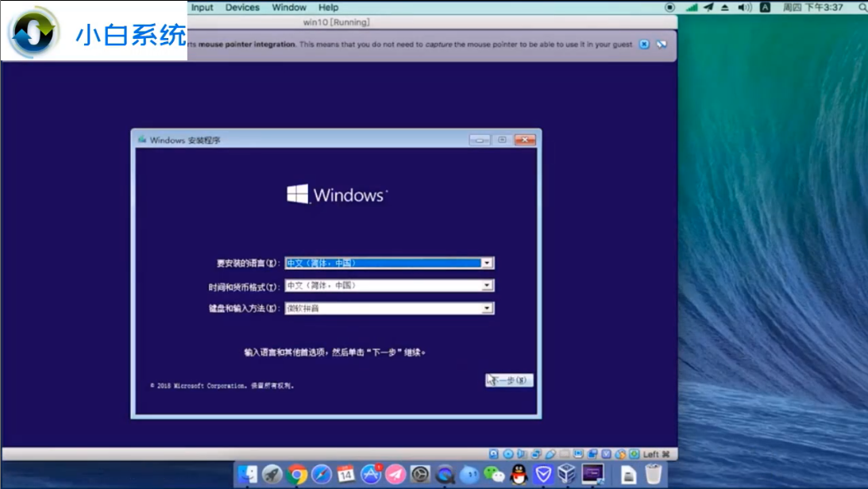Expand the language to install dropdown
This screenshot has width=868, height=489.
tap(488, 263)
